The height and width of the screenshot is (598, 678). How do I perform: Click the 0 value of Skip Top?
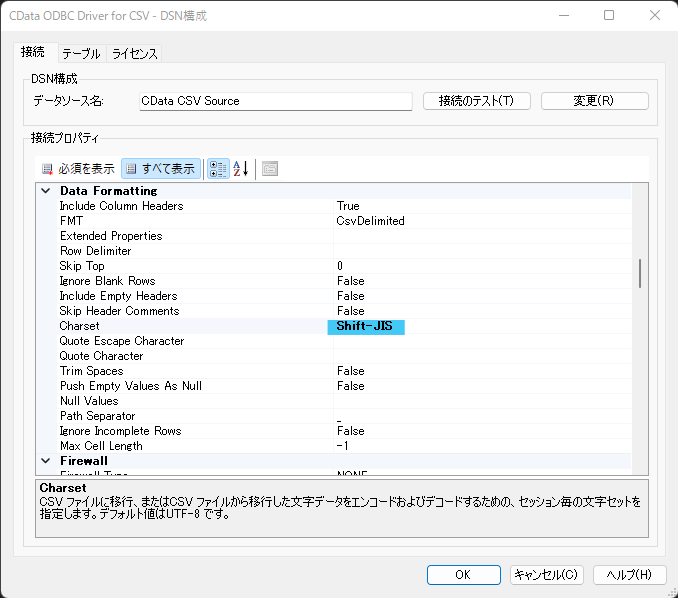click(340, 266)
